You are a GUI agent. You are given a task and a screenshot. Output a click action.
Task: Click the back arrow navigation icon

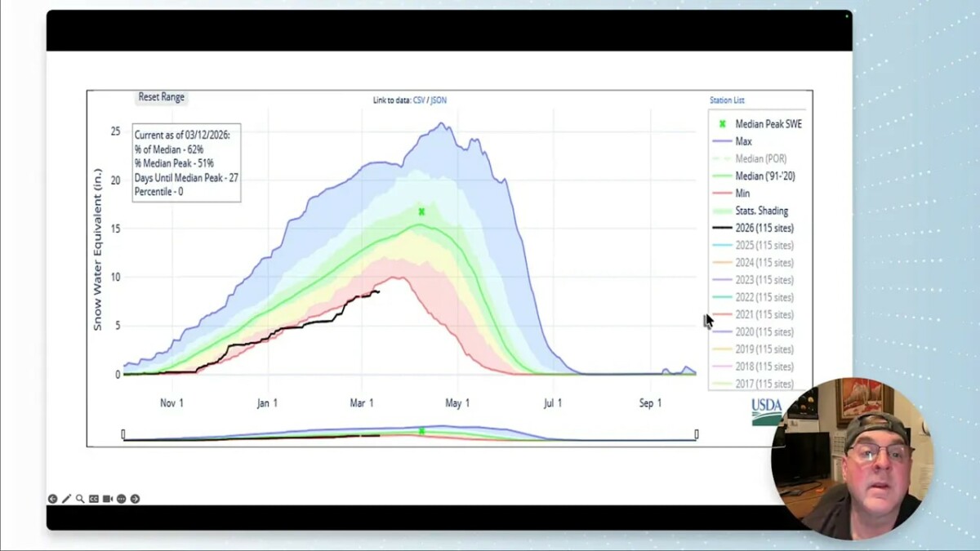pos(52,498)
